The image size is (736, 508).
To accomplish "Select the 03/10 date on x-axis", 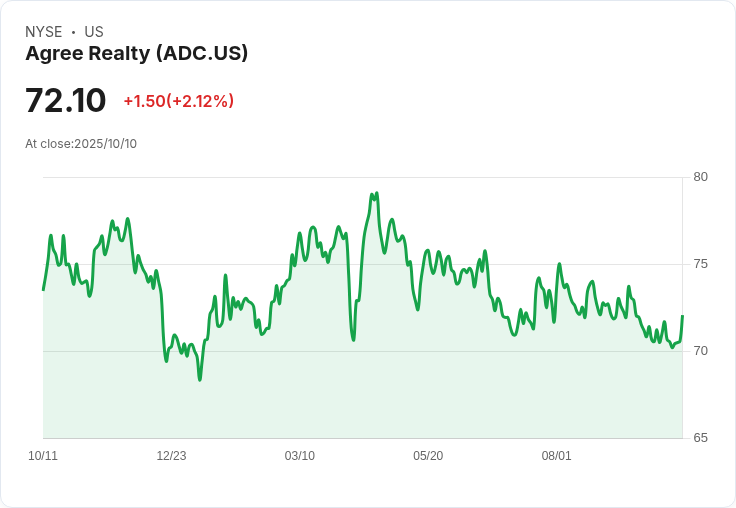I will 300,456.
